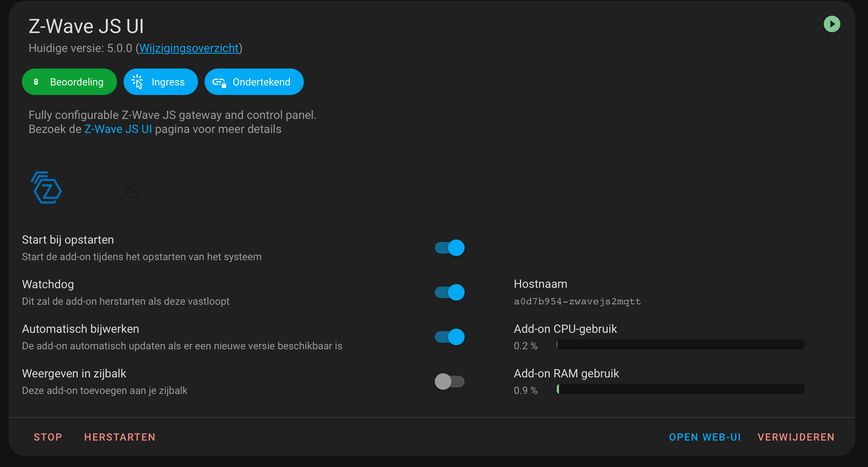Click the green running status play icon
The height and width of the screenshot is (467, 868).
point(832,24)
